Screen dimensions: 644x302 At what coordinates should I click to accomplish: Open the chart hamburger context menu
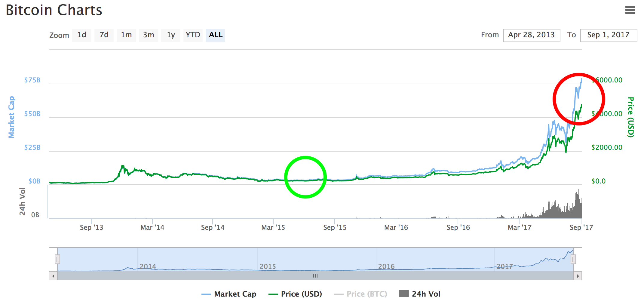630,10
